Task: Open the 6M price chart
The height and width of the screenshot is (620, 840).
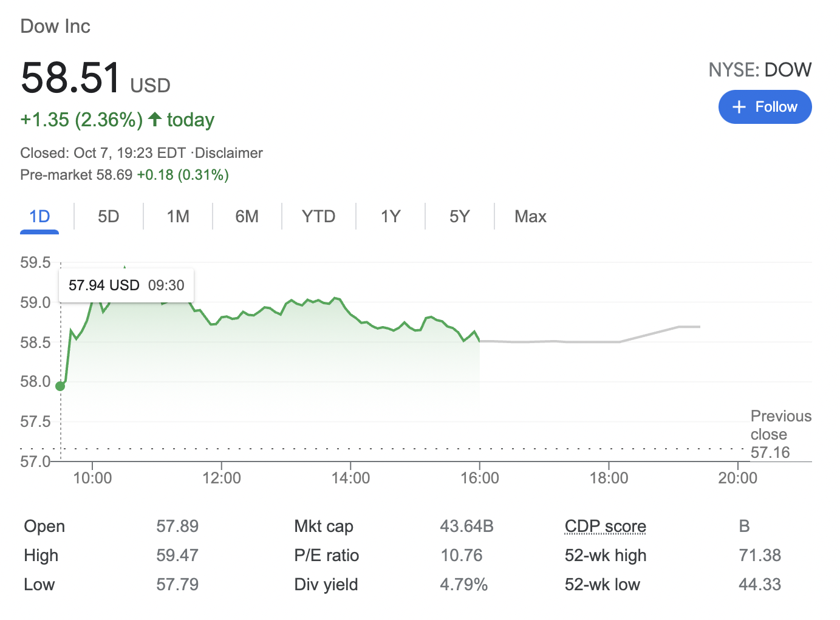Action: click(x=247, y=216)
